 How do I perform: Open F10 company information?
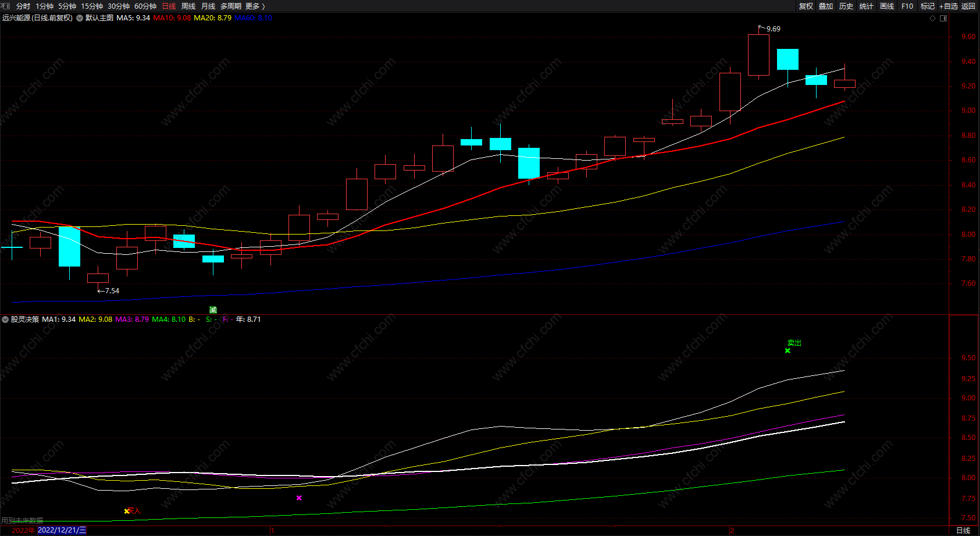[x=907, y=6]
